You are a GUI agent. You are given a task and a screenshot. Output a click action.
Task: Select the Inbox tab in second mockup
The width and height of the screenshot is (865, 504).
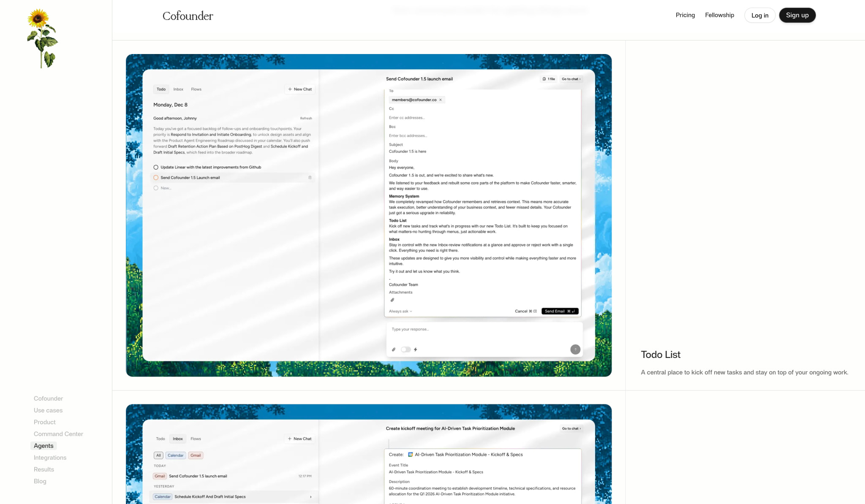pyautogui.click(x=178, y=439)
